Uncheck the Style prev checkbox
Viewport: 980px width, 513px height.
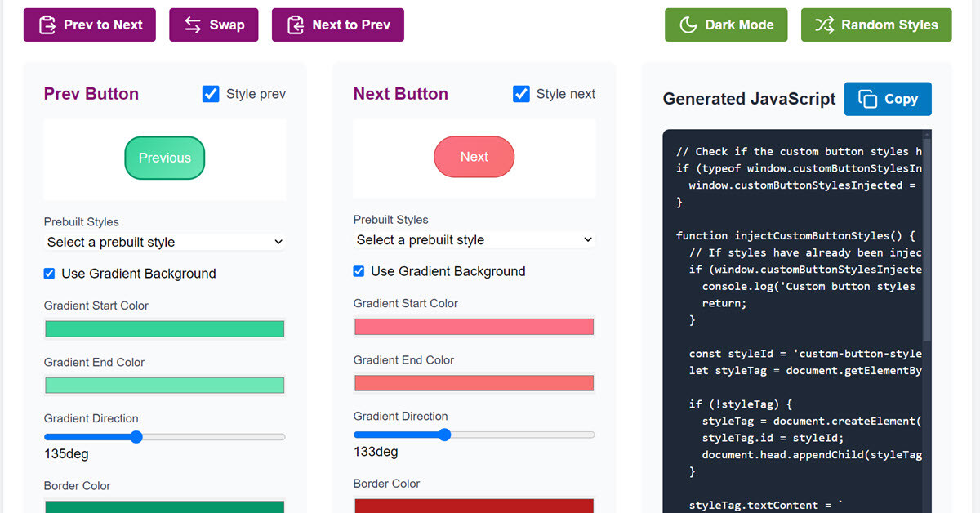pyautogui.click(x=211, y=94)
